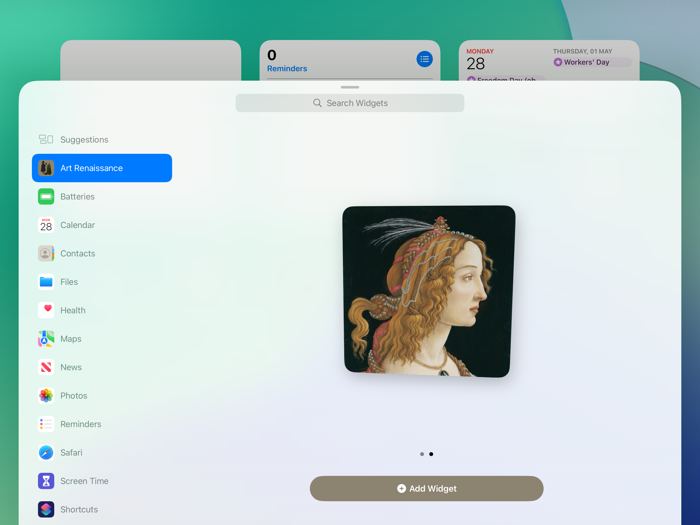Open Workers' Day event in Calendar widget
The image size is (700, 525).
[x=592, y=62]
